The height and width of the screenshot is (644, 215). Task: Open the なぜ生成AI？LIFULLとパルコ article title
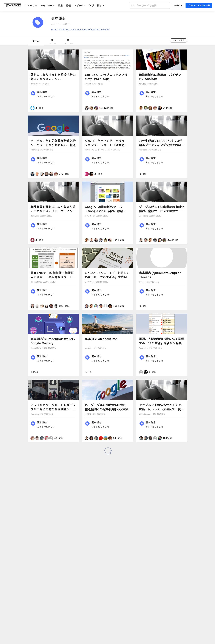click(x=162, y=143)
